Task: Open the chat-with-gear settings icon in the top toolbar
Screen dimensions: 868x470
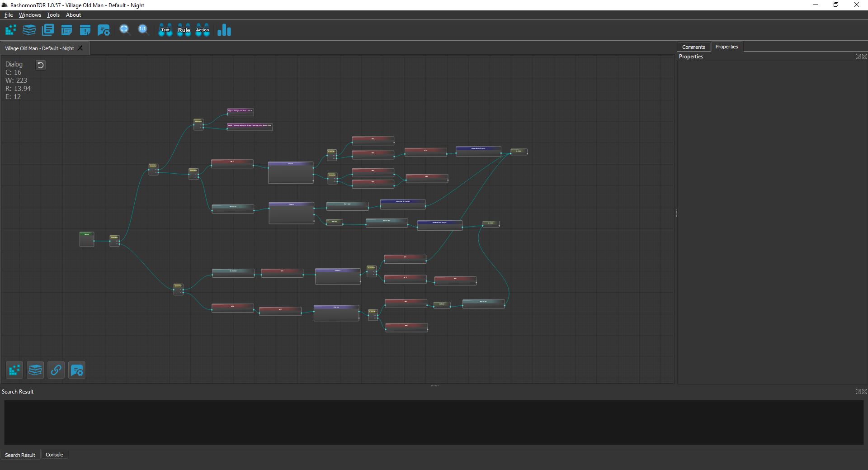Action: tap(104, 30)
